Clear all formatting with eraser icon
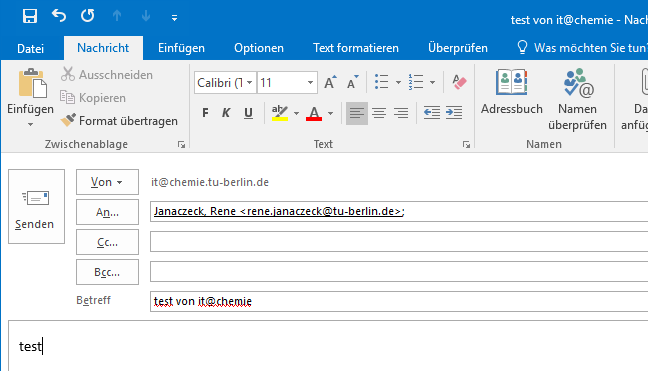This screenshot has height=371, width=648. [x=459, y=82]
